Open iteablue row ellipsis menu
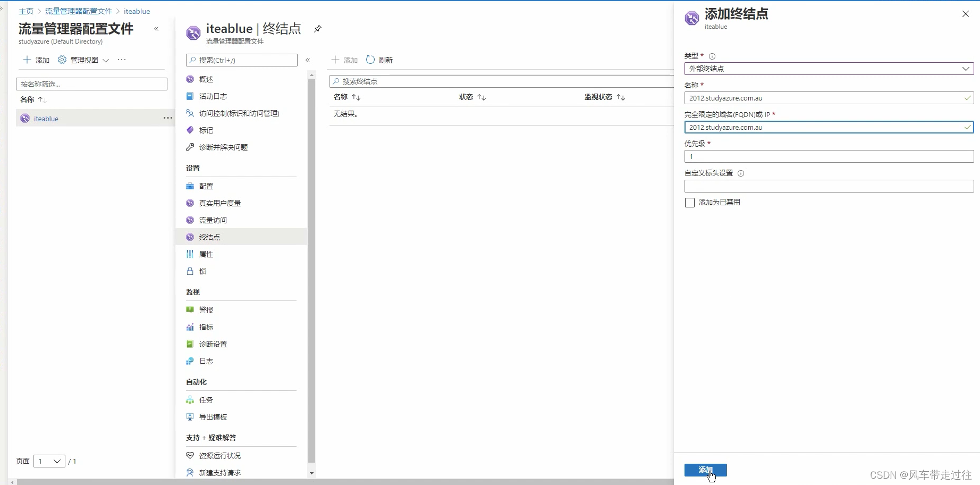Viewport: 980px width, 485px height. [168, 118]
